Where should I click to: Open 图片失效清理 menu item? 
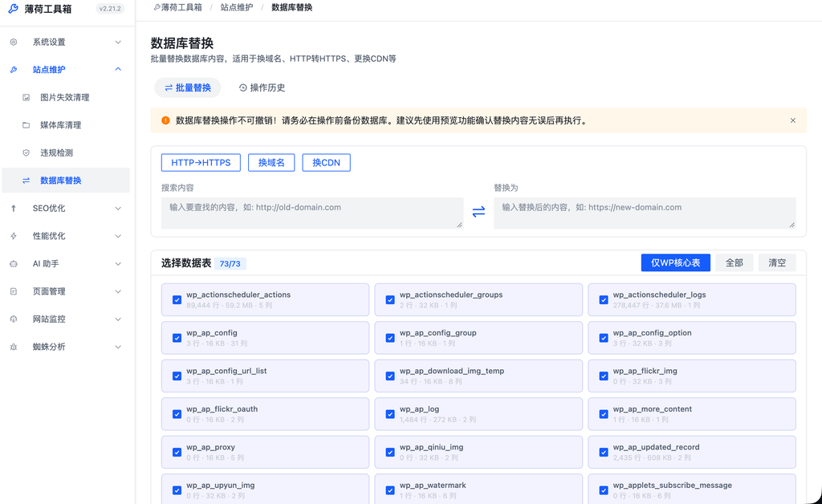pyautogui.click(x=66, y=97)
